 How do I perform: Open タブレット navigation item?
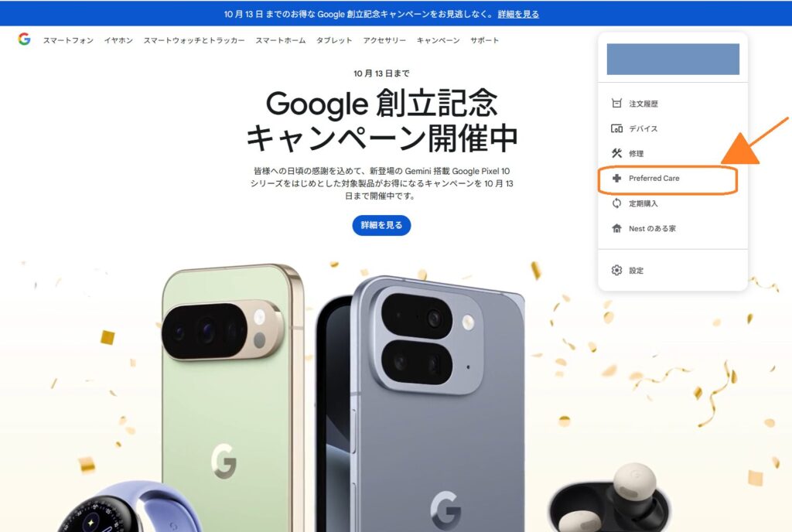pyautogui.click(x=334, y=40)
